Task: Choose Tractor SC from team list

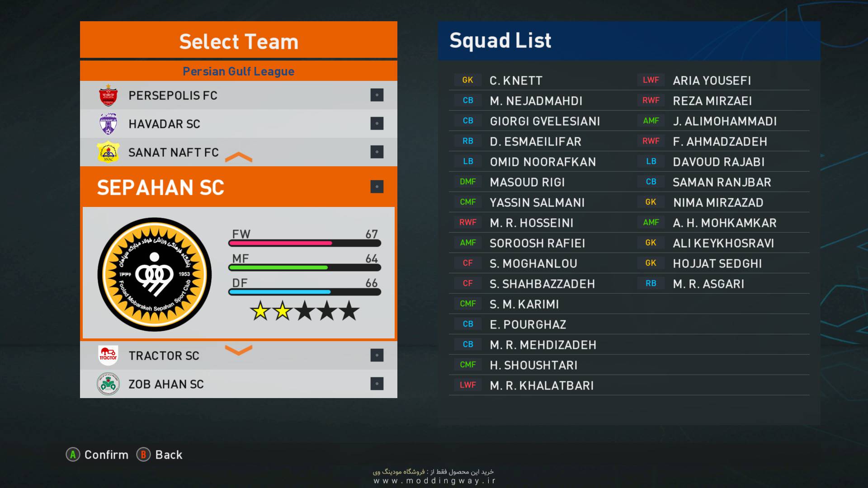Action: click(164, 356)
